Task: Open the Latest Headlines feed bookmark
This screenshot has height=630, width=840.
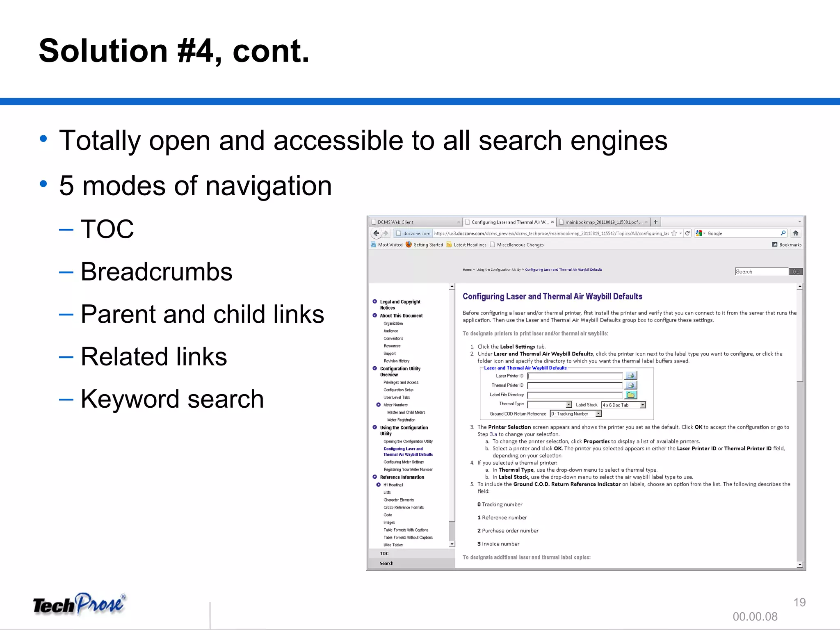Action: pos(466,245)
